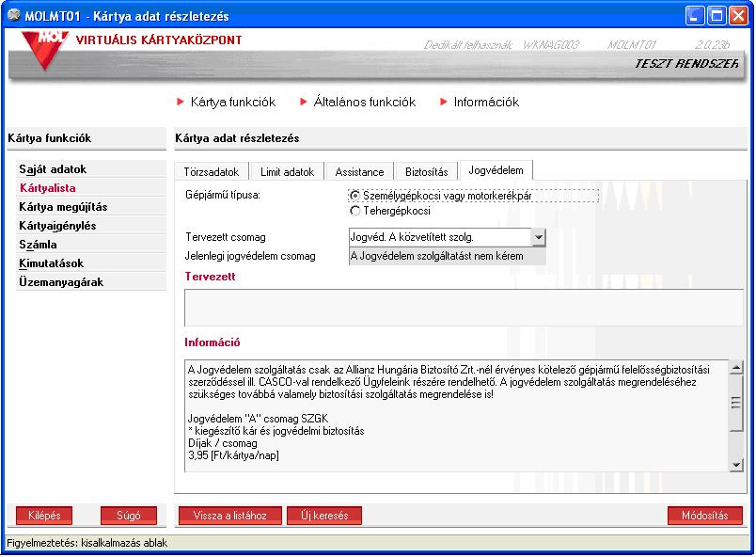Switch to the Törzsadatok tab
Image resolution: width=756 pixels, height=557 pixels.
click(x=212, y=171)
